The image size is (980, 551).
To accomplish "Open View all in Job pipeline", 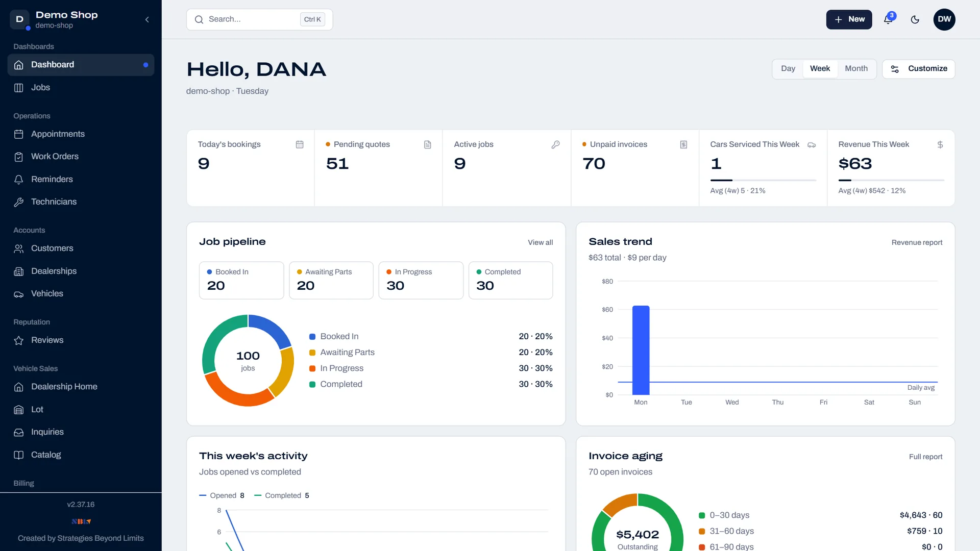I will 540,242.
